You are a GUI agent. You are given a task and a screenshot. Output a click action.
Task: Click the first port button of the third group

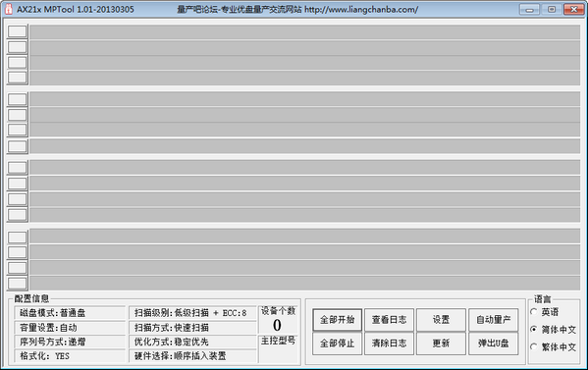tap(18, 168)
